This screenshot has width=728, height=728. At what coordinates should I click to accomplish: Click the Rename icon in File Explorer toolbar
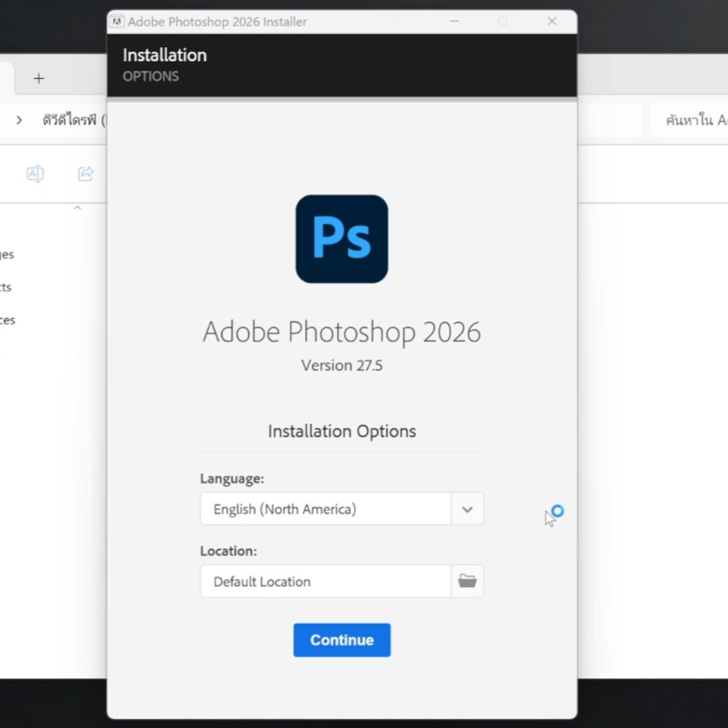click(35, 173)
